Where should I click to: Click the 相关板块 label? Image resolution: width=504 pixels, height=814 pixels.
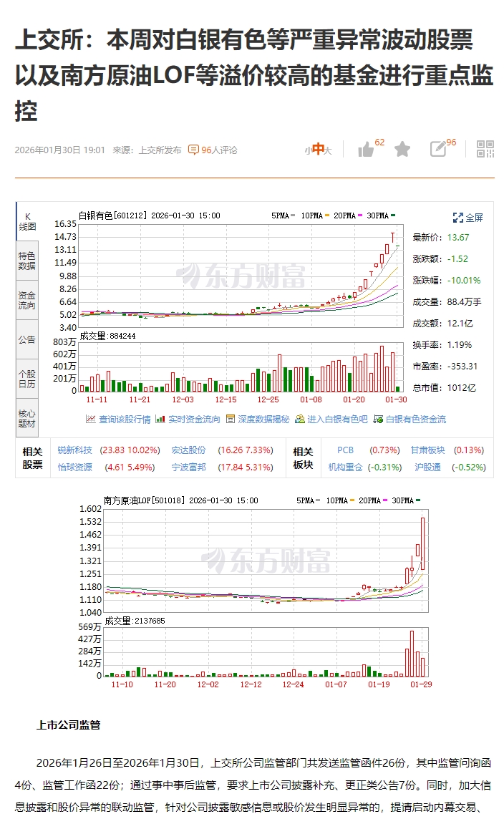[303, 458]
